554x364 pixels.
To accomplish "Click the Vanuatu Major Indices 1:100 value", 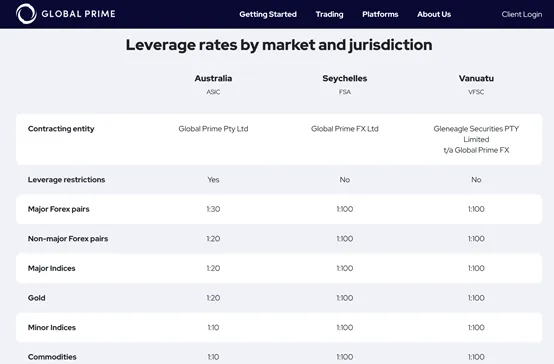I will 476,269.
